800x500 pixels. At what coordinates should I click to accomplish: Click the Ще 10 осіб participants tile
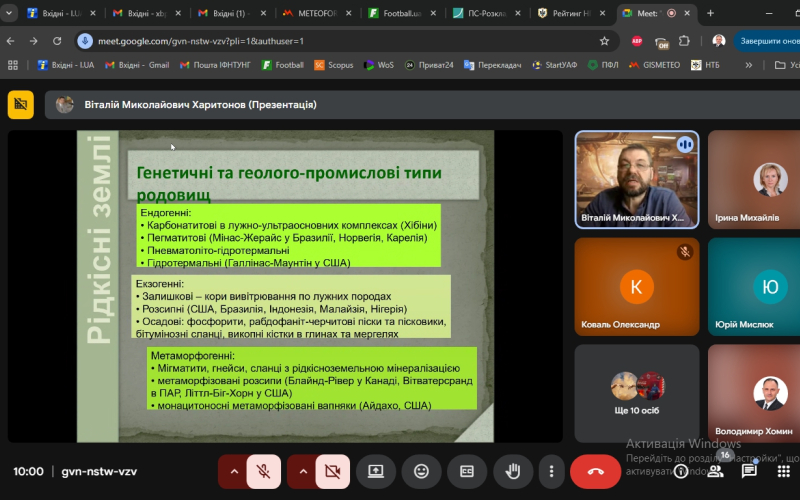[636, 392]
